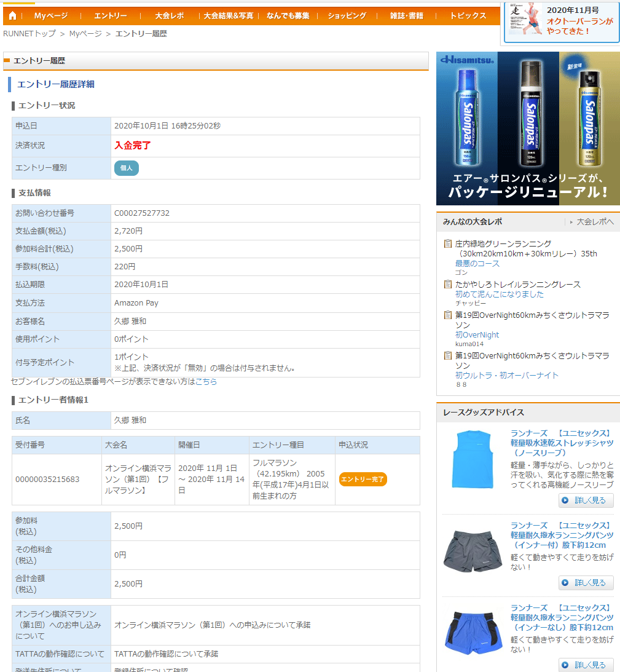Follow the 大会レポへ link
620x672 pixels.
(595, 221)
